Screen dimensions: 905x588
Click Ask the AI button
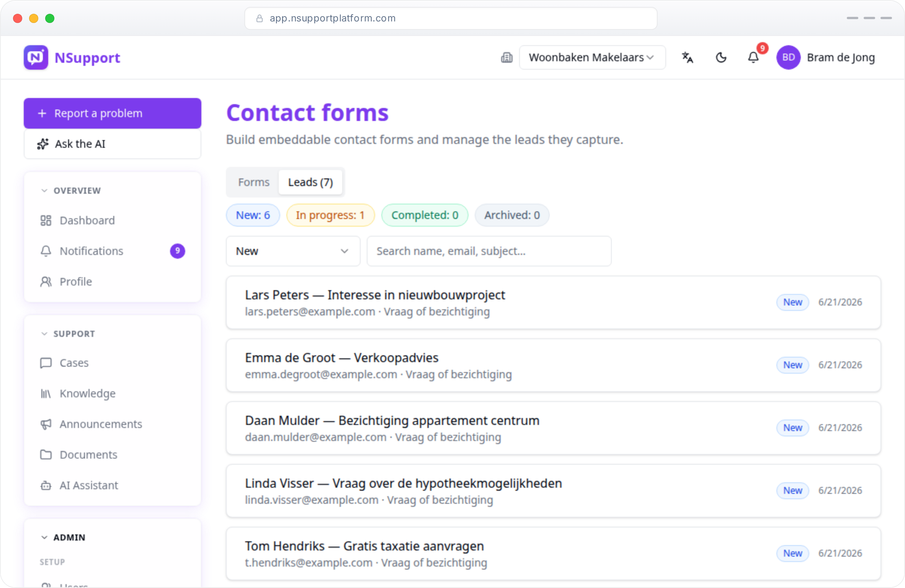coord(113,144)
